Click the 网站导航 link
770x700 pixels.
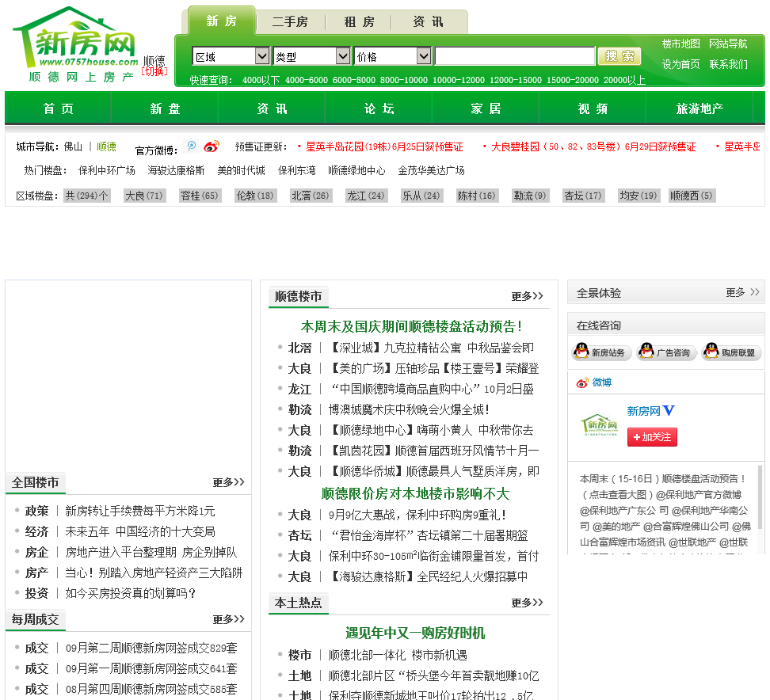(x=728, y=44)
